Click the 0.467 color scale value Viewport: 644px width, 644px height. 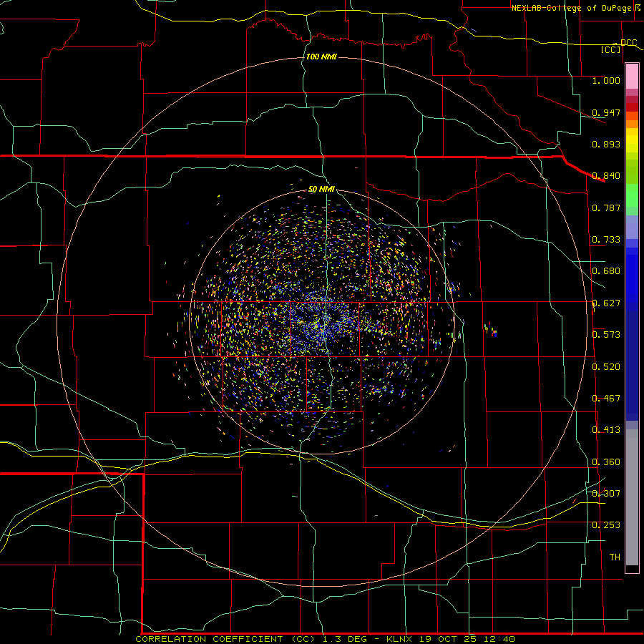tap(606, 399)
